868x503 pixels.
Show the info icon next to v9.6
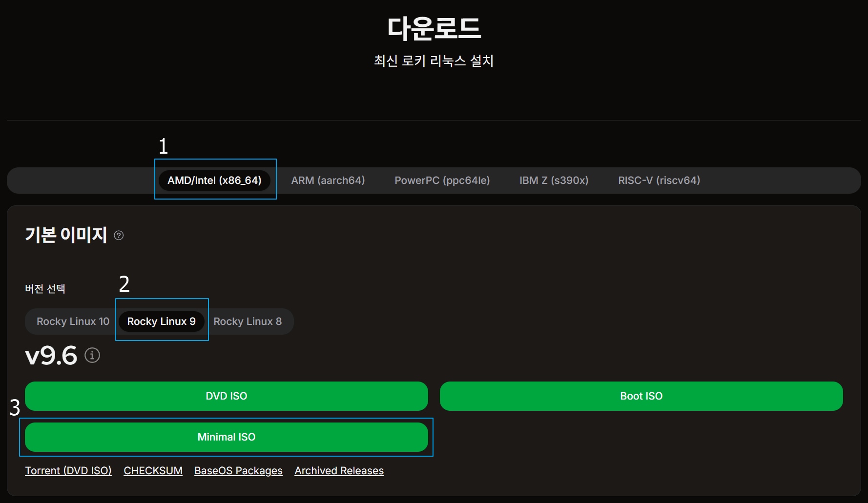click(x=92, y=355)
